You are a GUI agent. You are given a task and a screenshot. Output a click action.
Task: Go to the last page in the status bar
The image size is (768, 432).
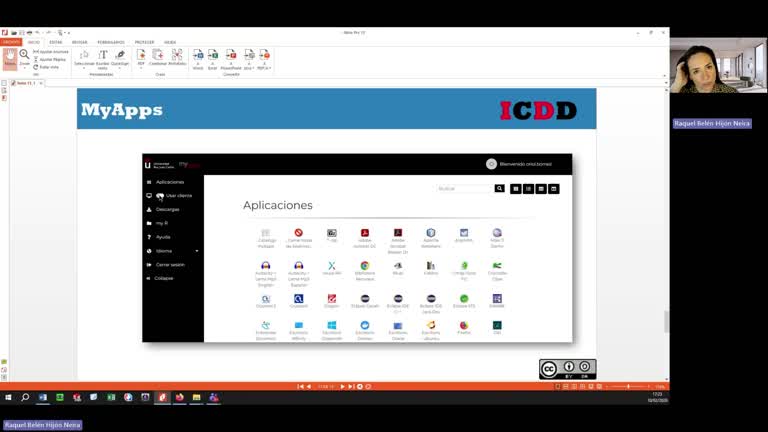tap(351, 386)
